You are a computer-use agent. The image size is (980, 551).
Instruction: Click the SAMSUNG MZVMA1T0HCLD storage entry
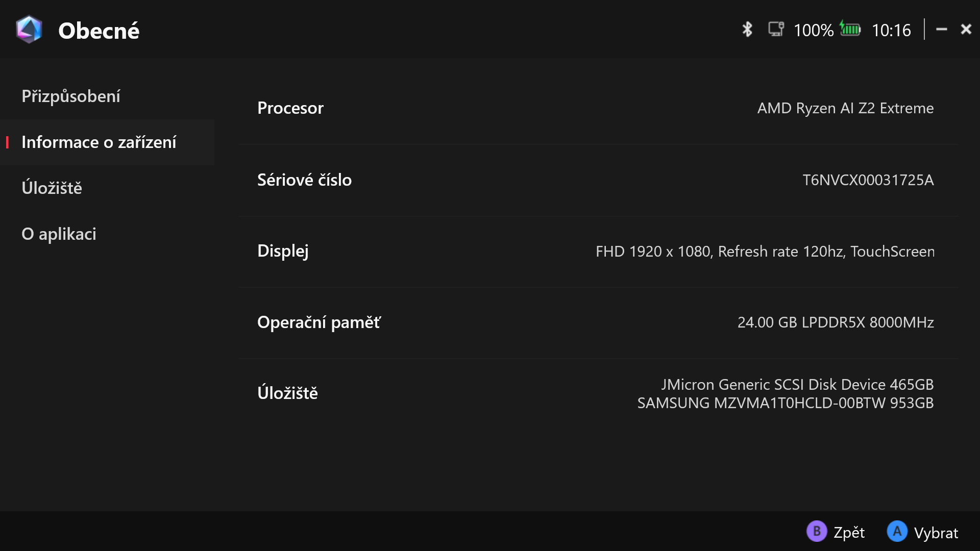point(785,403)
